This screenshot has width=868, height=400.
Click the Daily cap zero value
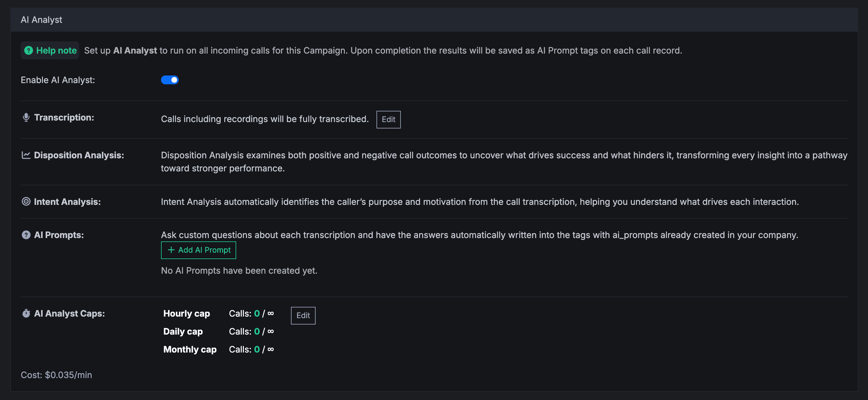coord(257,331)
